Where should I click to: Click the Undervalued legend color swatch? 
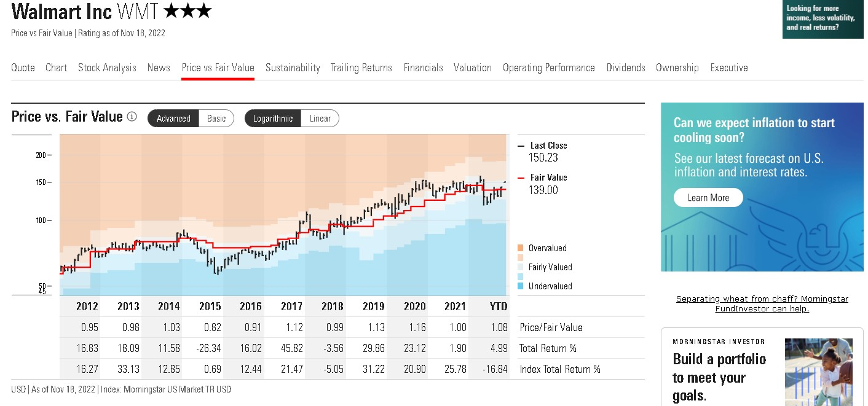(521, 286)
